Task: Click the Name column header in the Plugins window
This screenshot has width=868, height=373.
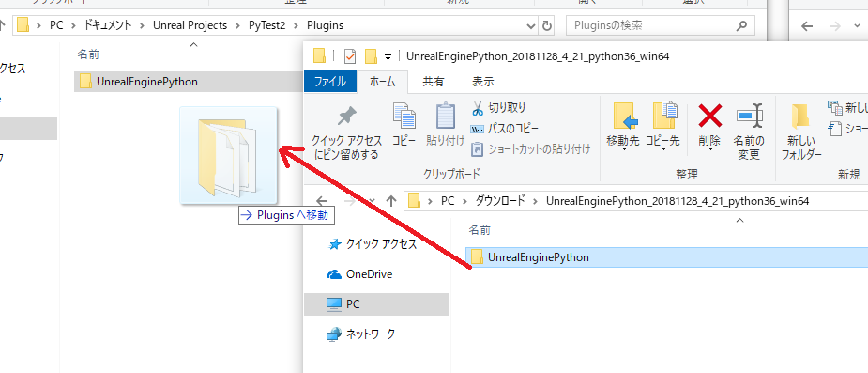Action: click(88, 54)
